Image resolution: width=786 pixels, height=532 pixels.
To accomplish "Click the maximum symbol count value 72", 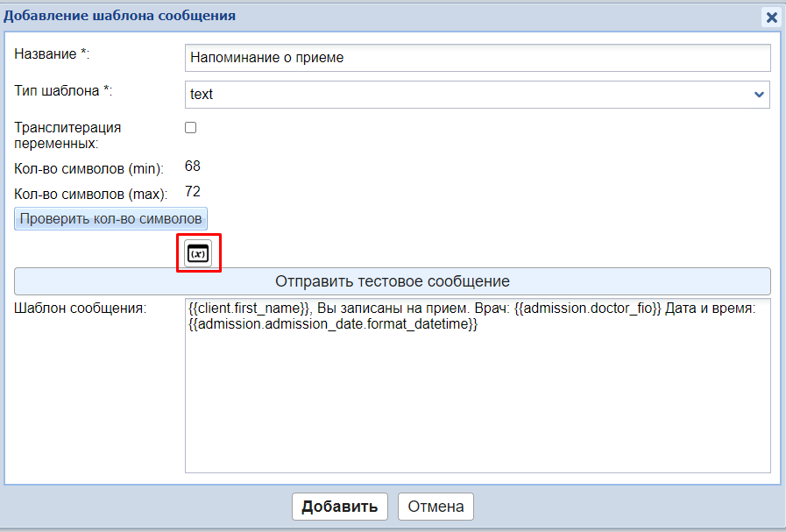I will (x=194, y=191).
